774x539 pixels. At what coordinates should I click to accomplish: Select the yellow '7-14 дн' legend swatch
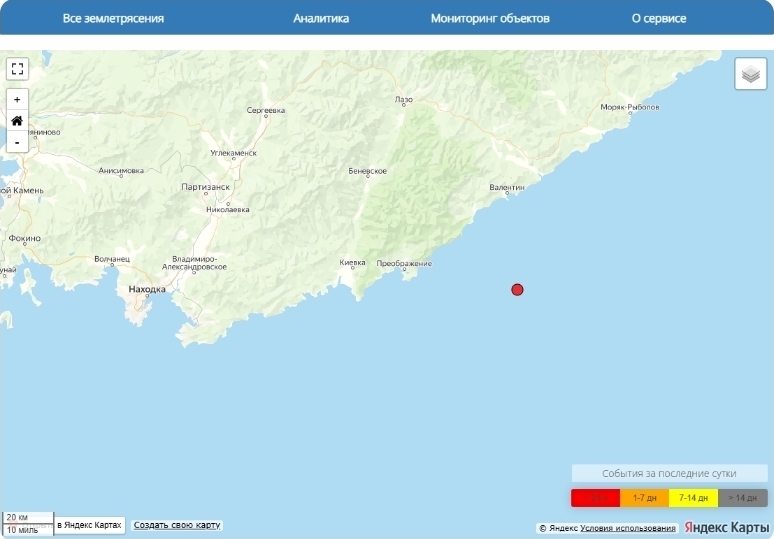[693, 497]
